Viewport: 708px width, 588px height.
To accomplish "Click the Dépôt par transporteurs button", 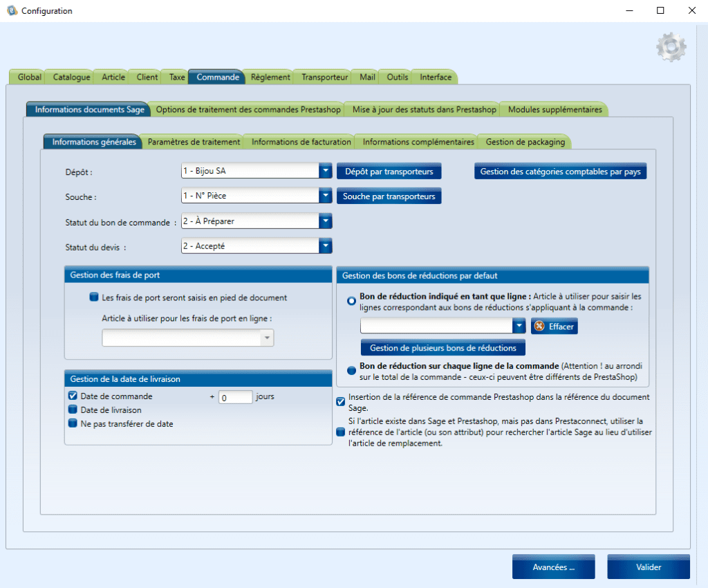I will click(x=389, y=171).
